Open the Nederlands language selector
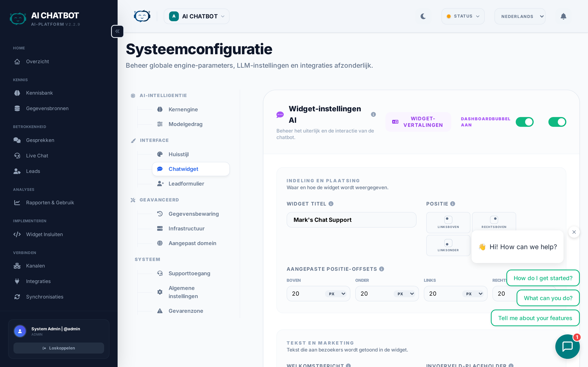The height and width of the screenshot is (367, 588). (x=520, y=16)
